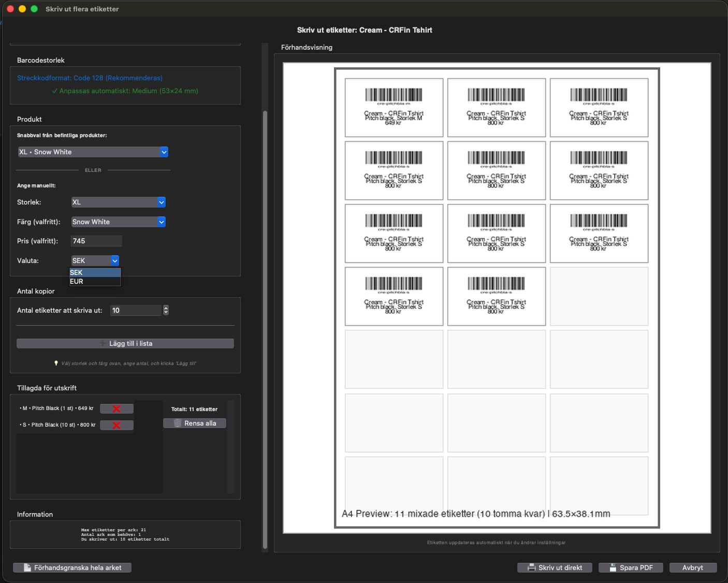Click the S Pitch Black list row text
Screen dimensions: 728x583
[x=58, y=425]
